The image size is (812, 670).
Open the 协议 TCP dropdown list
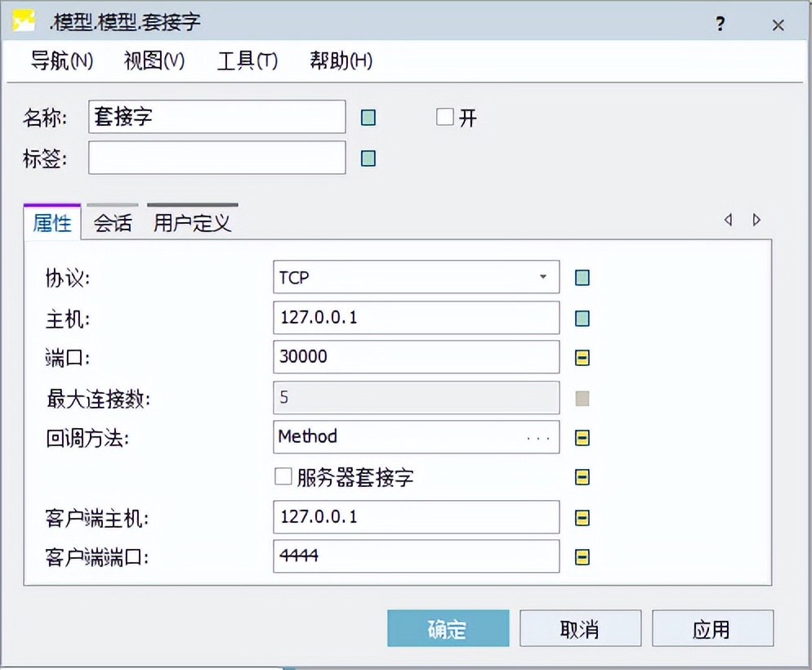(x=542, y=277)
